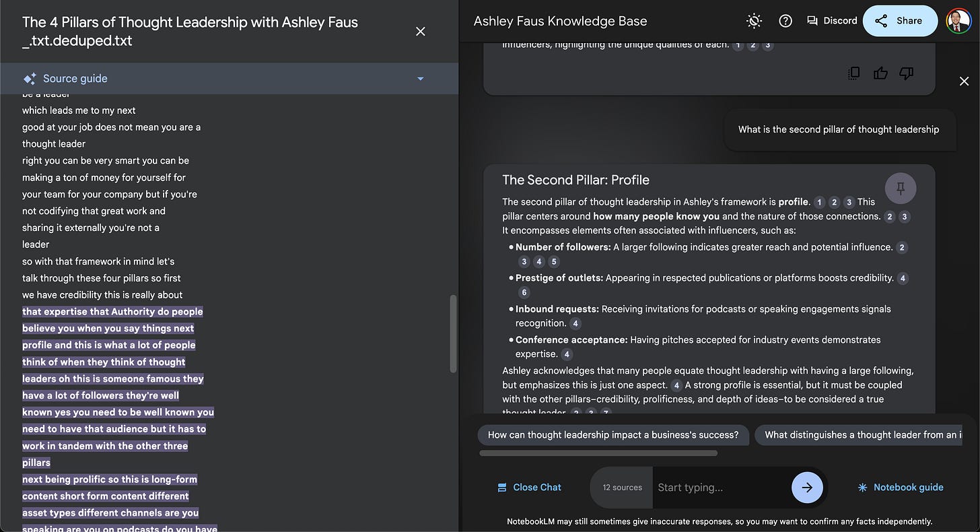Give thumbs down to the response

[907, 73]
